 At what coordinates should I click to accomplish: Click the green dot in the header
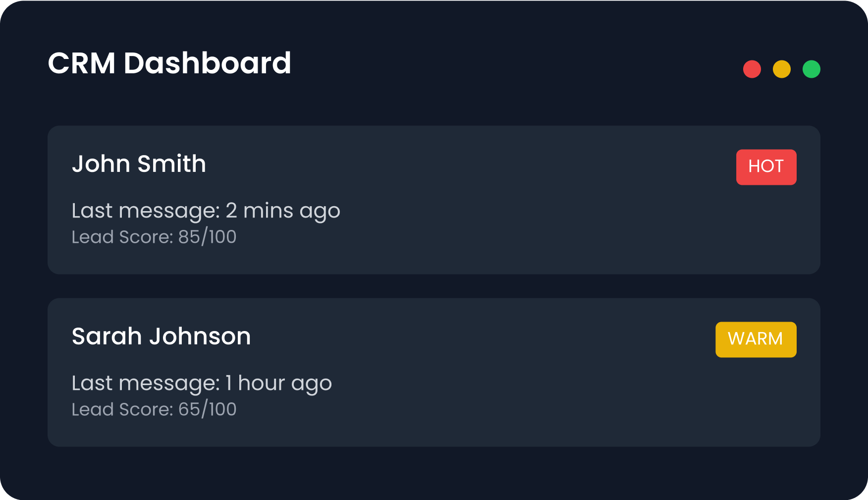[811, 69]
